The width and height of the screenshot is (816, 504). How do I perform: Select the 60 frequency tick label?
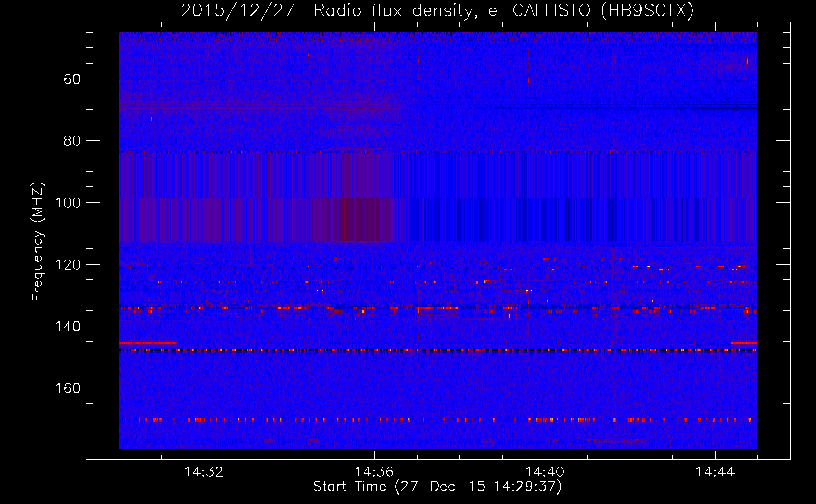click(x=72, y=79)
